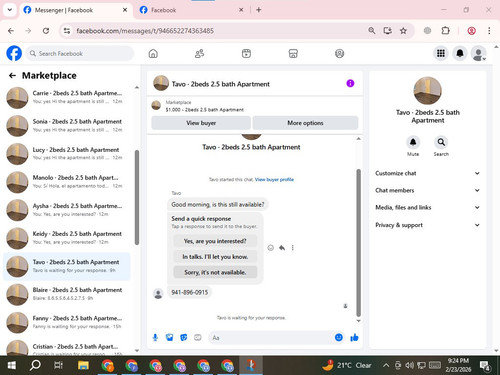Image resolution: width=500 pixels, height=375 pixels.
Task: Open the emoji picker in message box
Action: pyautogui.click(x=339, y=337)
